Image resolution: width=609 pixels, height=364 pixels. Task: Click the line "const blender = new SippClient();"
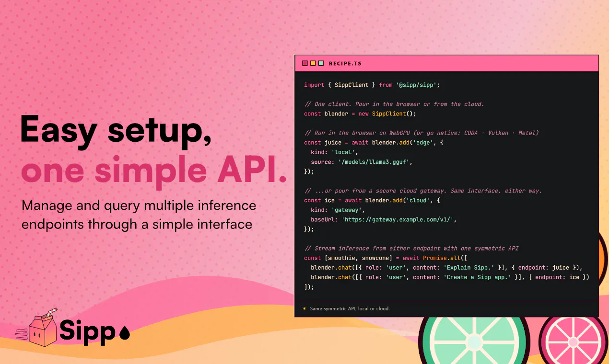360,114
